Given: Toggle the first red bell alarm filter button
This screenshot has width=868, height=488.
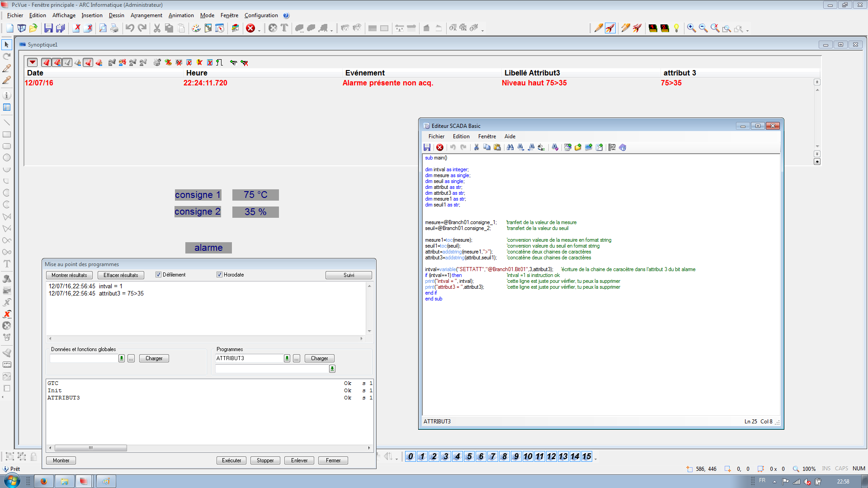Looking at the screenshot, I should (46, 62).
